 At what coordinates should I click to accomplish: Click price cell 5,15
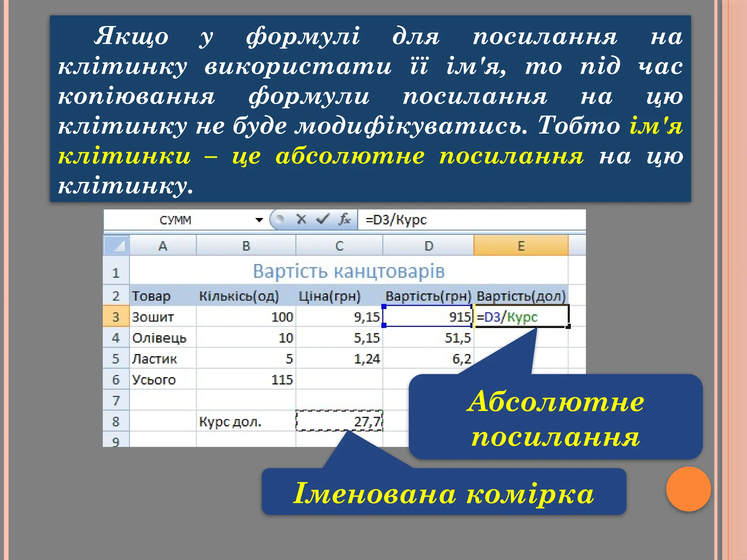point(340,337)
